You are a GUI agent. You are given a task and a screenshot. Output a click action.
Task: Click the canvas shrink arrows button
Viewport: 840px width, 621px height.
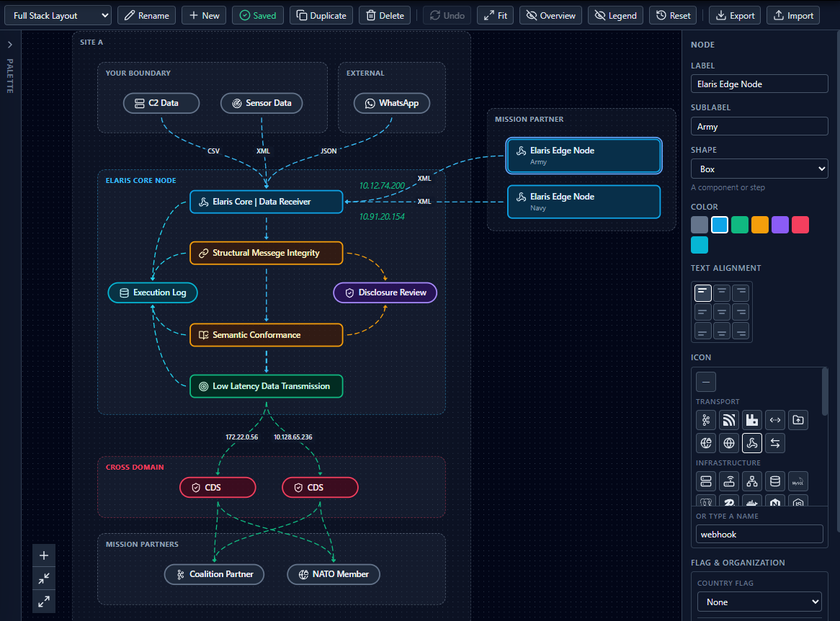[44, 578]
